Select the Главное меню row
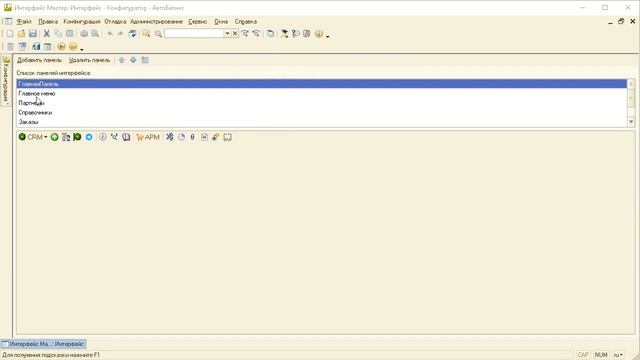Viewport: 640px width, 360px height. [322, 93]
